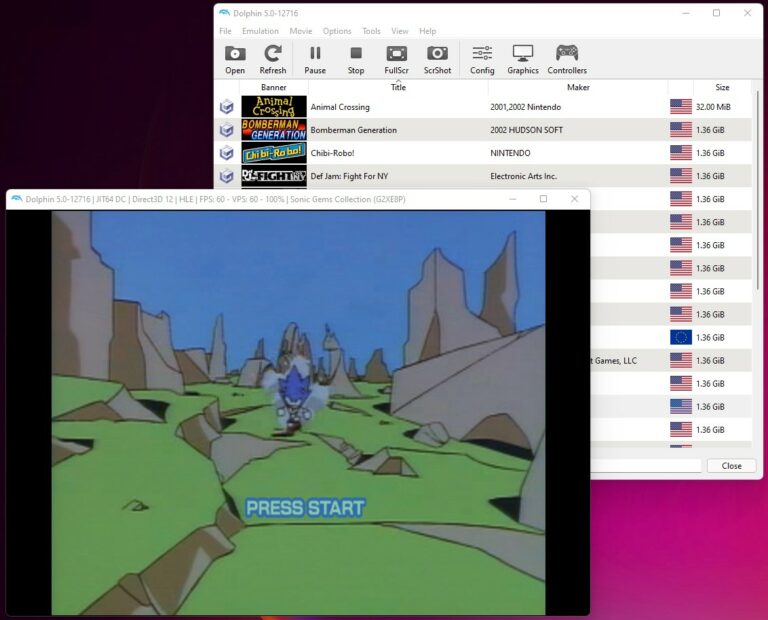This screenshot has height=620, width=768.
Task: Open the File menu
Action: click(225, 31)
